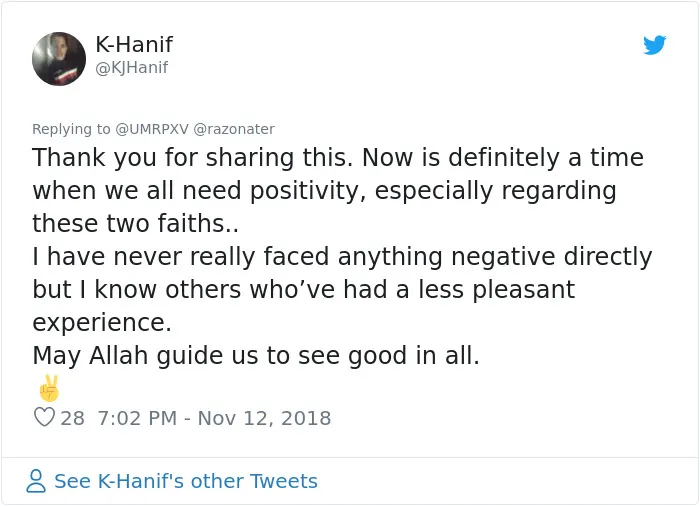Open the @razonater mention

(234, 129)
